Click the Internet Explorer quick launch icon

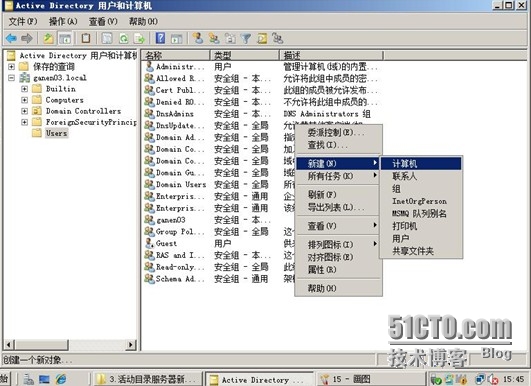[x=61, y=379]
